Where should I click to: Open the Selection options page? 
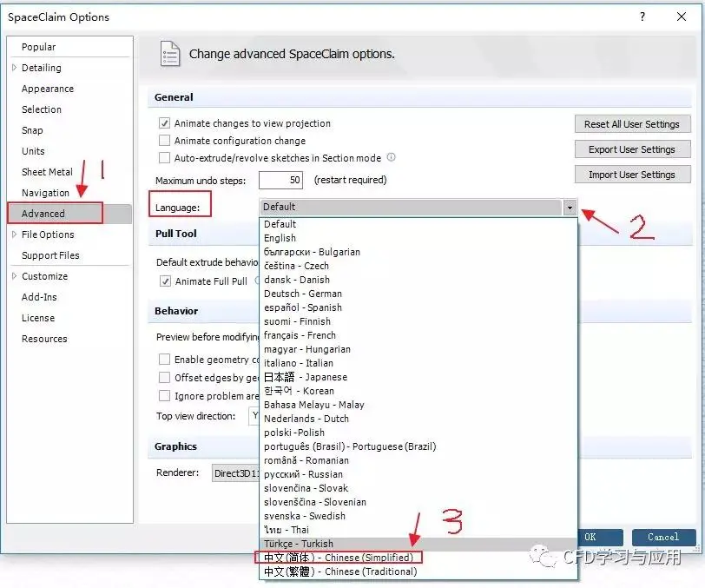(42, 109)
